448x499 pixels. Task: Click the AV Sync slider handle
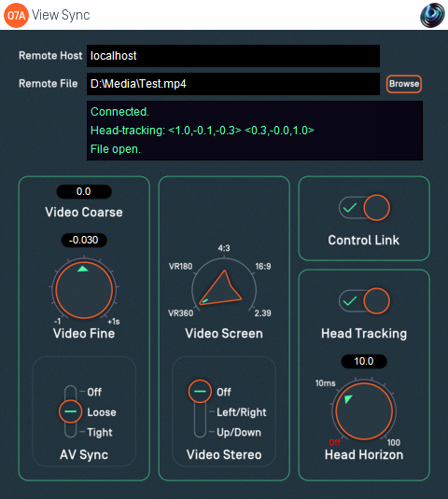click(70, 411)
